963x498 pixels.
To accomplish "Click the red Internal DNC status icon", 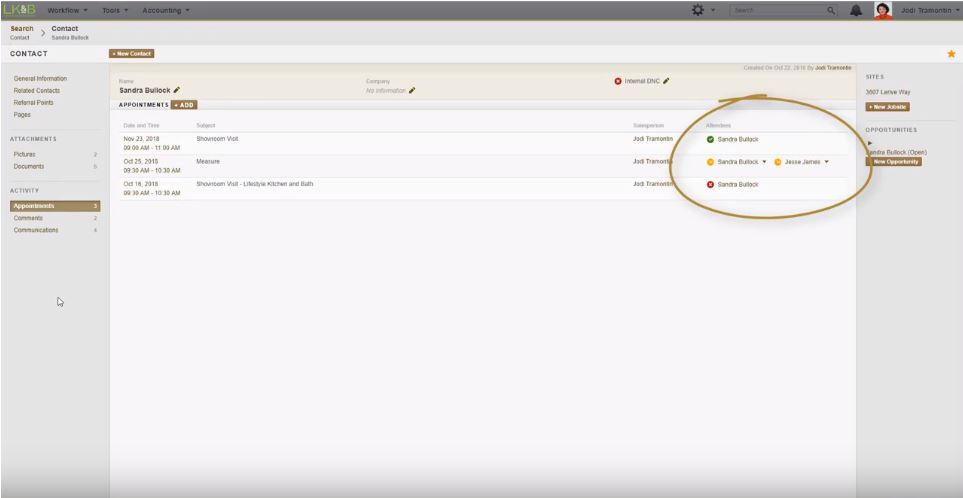I will pos(618,81).
